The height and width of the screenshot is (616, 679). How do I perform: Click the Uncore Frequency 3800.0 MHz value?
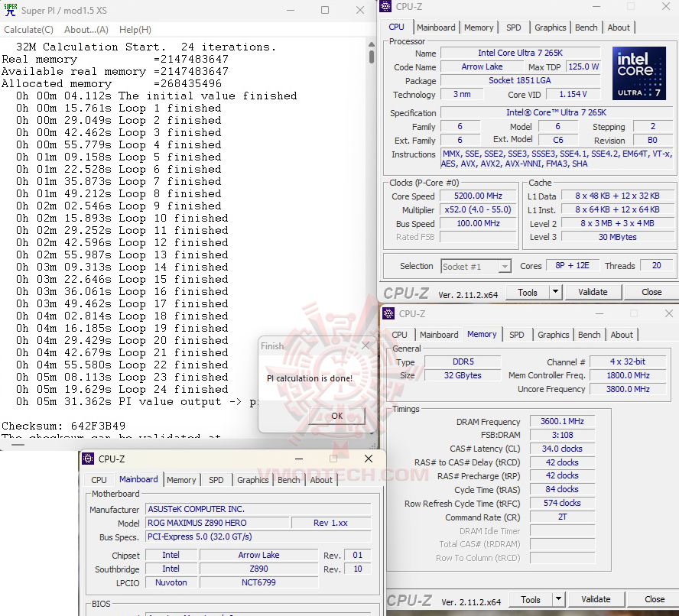point(628,389)
